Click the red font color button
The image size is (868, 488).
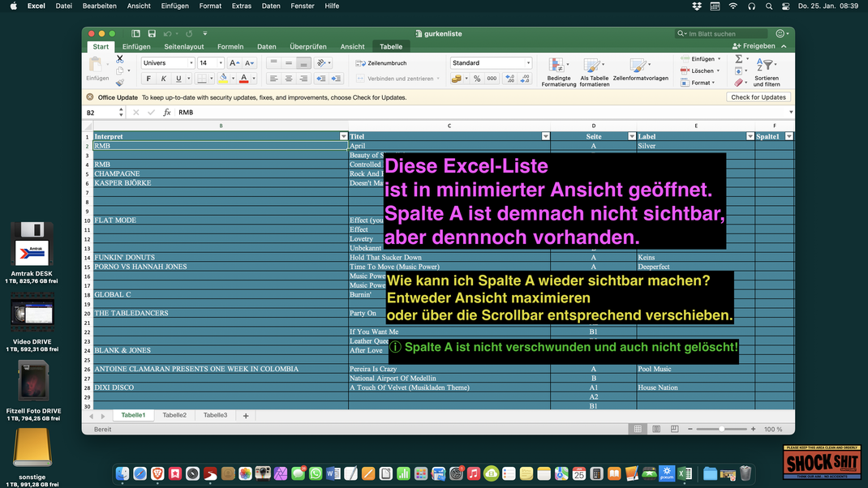click(243, 79)
